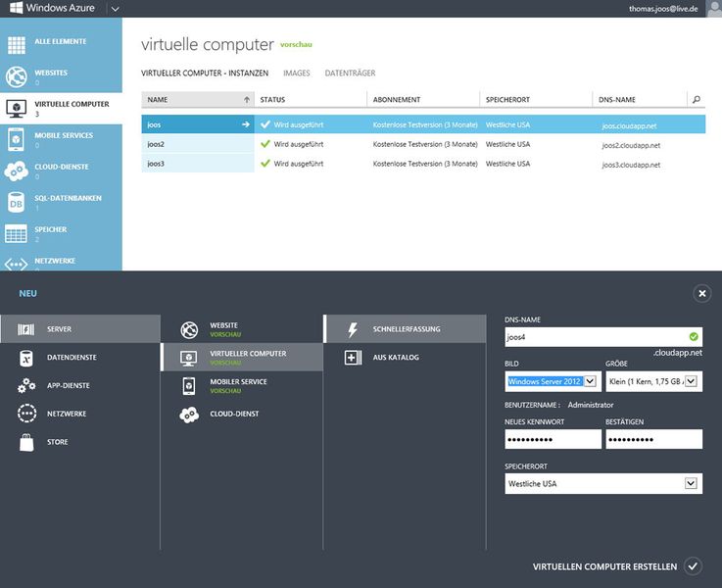Select the Alle Elemente grid icon
The image size is (722, 588).
pyautogui.click(x=17, y=45)
